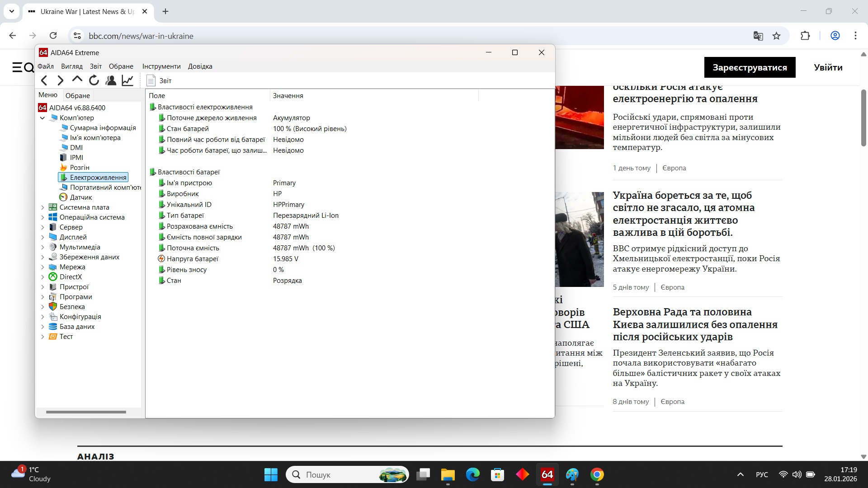The width and height of the screenshot is (868, 488).
Task: Open the AIDA64 icon in the taskbar
Action: pyautogui.click(x=547, y=475)
